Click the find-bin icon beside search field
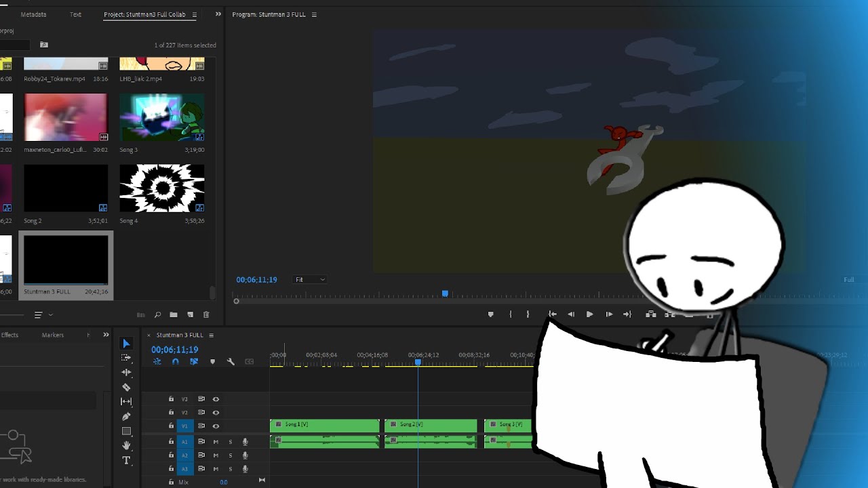The height and width of the screenshot is (488, 868). [x=44, y=45]
